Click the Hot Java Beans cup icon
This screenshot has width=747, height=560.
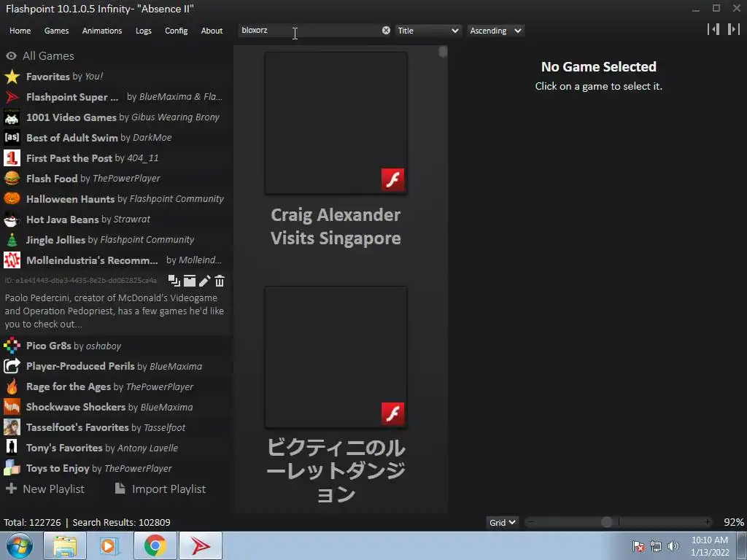coord(12,219)
